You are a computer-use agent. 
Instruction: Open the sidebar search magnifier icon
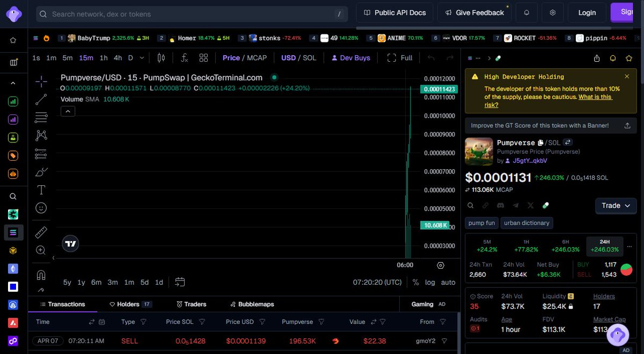(x=13, y=197)
